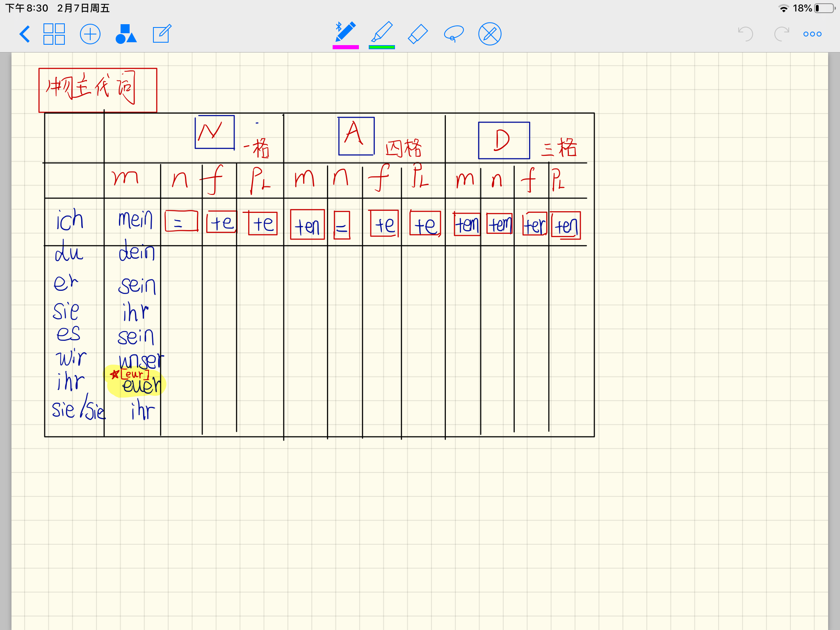Pick the magenta pen color bar

tap(345, 48)
